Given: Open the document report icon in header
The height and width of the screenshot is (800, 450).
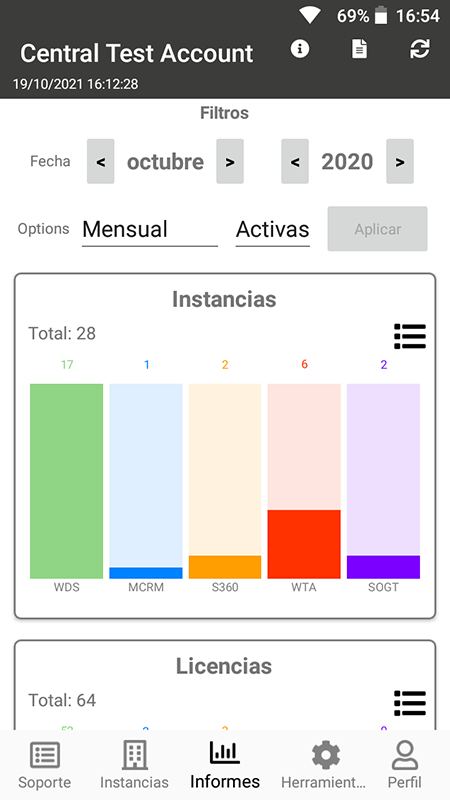Looking at the screenshot, I should [x=359, y=49].
